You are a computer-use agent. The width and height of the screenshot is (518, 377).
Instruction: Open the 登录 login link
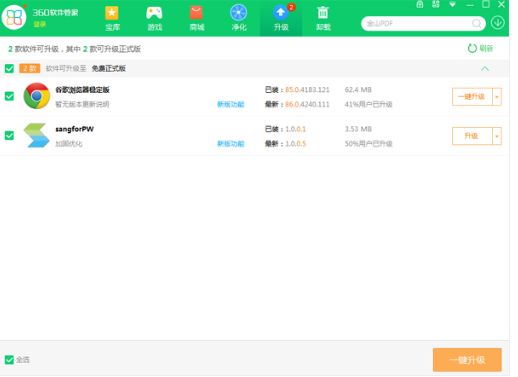[39, 24]
